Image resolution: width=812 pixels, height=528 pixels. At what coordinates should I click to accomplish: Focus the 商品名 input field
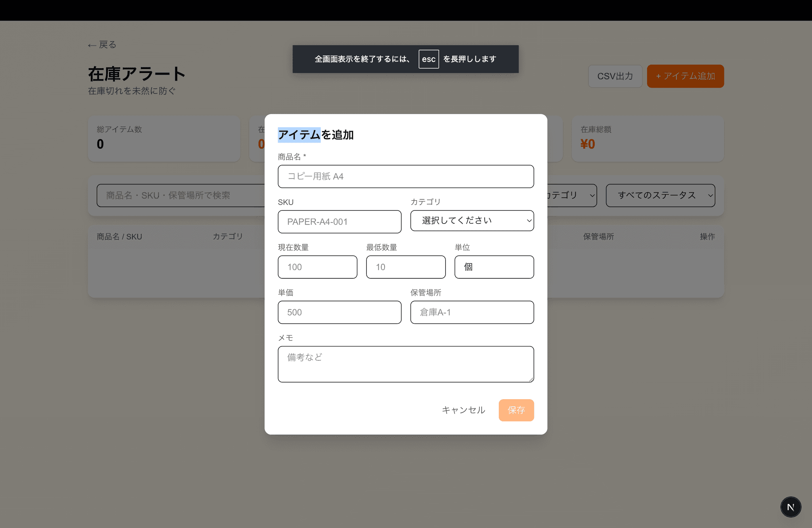406,176
